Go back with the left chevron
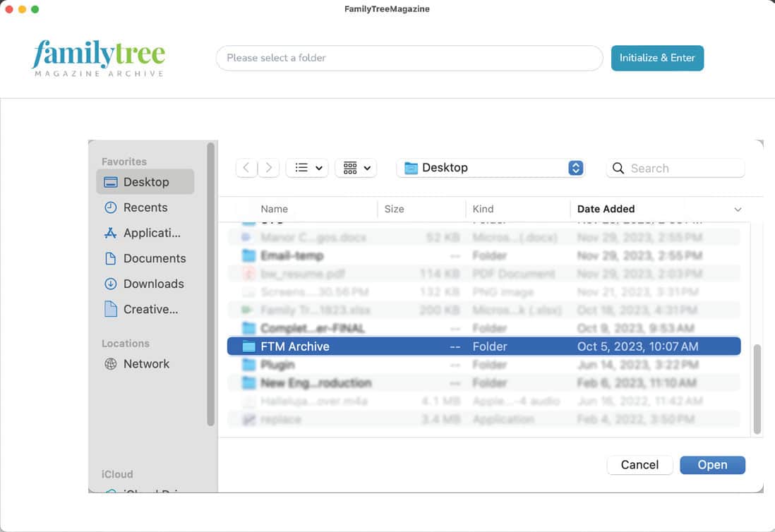 pos(246,168)
